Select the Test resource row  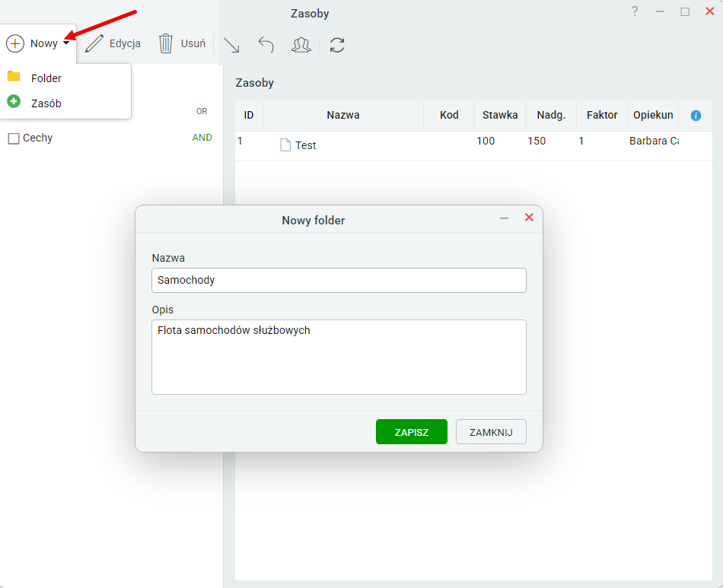click(x=473, y=145)
